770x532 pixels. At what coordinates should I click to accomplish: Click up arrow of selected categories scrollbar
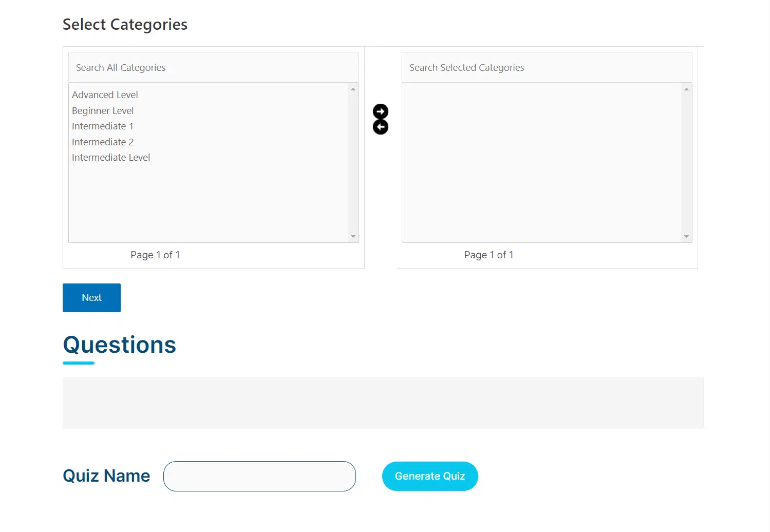tap(686, 89)
